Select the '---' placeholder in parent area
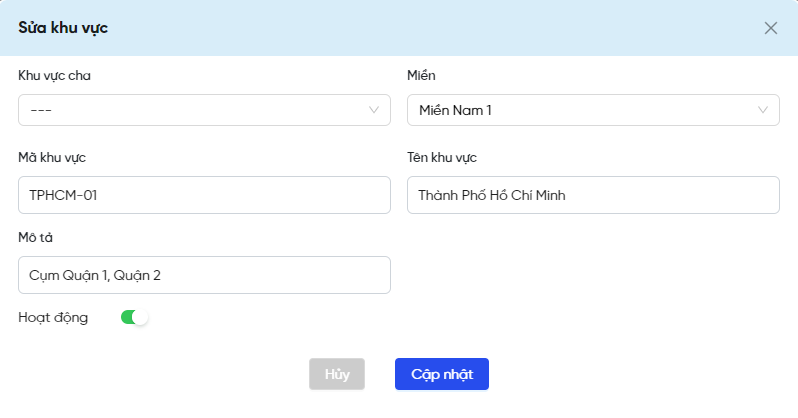798x418 pixels. tap(42, 110)
